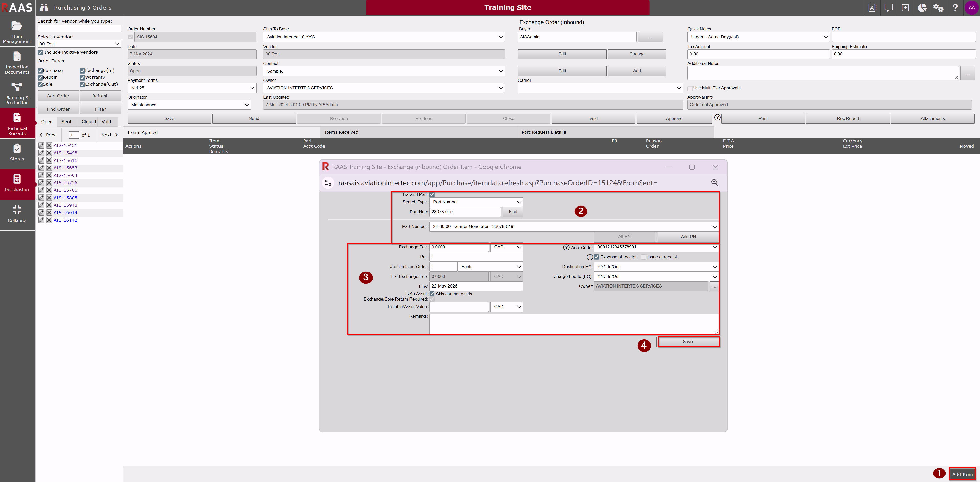This screenshot has height=482, width=980.
Task: Open help question mark in top bar
Action: coord(955,8)
